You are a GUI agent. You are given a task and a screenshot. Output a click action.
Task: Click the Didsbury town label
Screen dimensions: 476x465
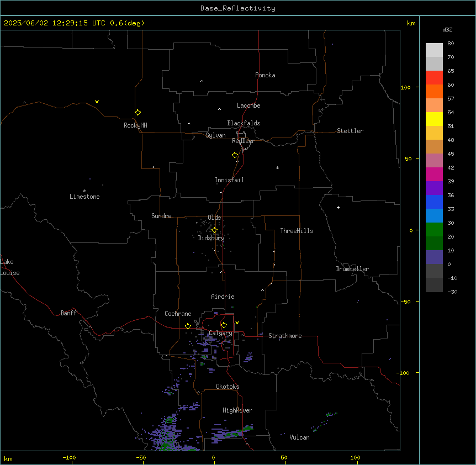[x=211, y=238]
